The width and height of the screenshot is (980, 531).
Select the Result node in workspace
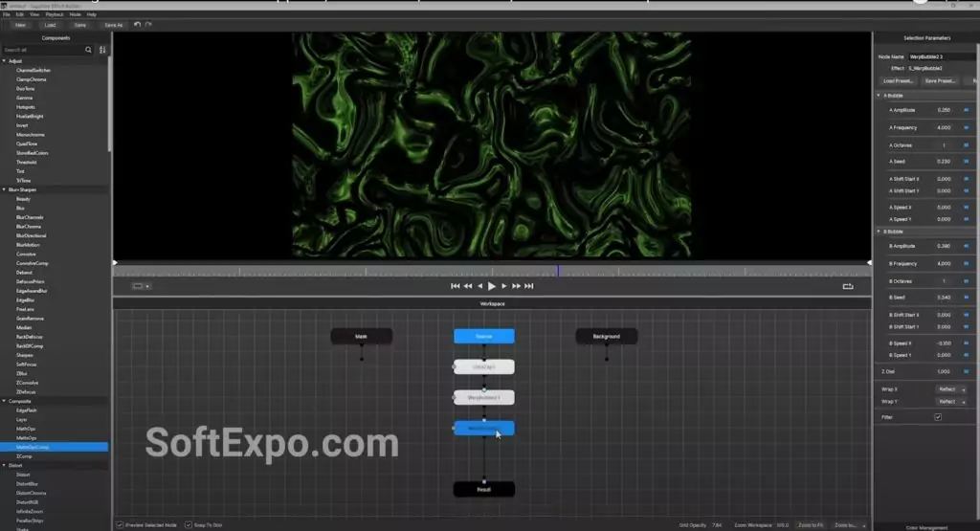point(484,489)
